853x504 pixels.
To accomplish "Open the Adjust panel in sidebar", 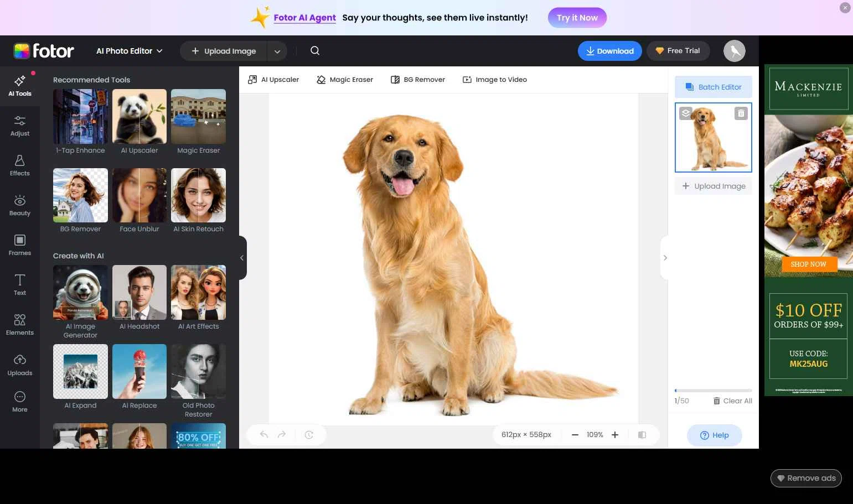I will [x=20, y=126].
